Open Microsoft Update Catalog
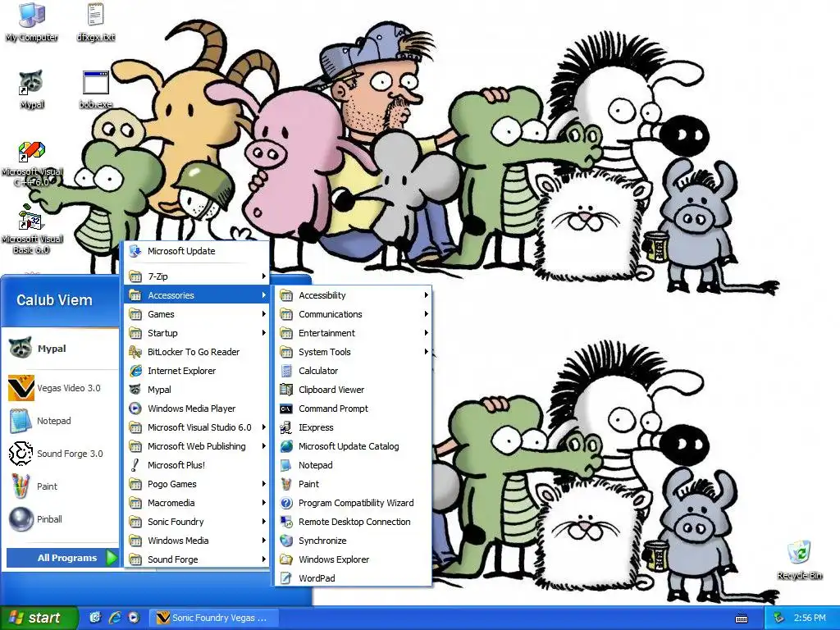840x630 pixels. click(x=354, y=446)
